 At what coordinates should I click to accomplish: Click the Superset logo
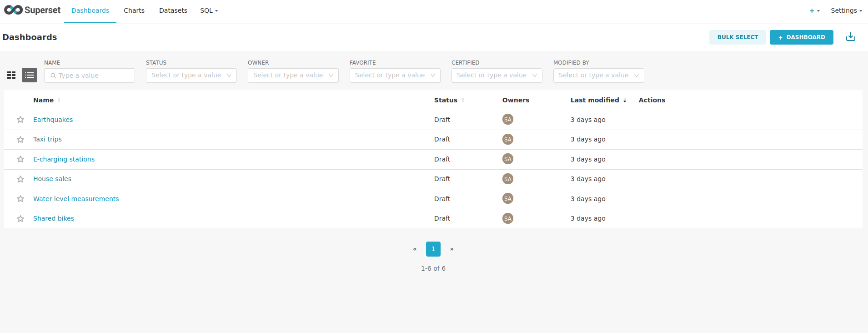coord(32,10)
